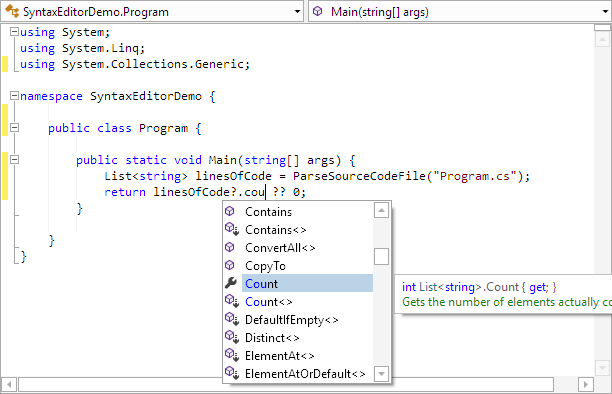Click the editor horizontal scroll left arrow

9,385
